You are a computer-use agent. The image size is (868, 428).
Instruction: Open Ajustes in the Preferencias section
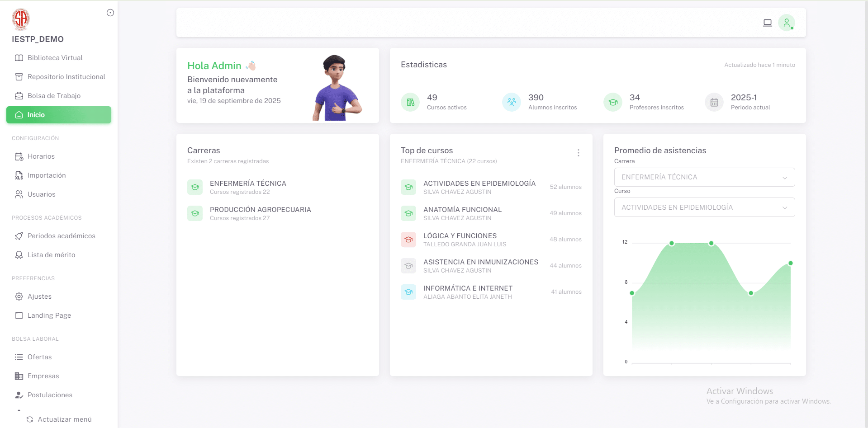[39, 296]
